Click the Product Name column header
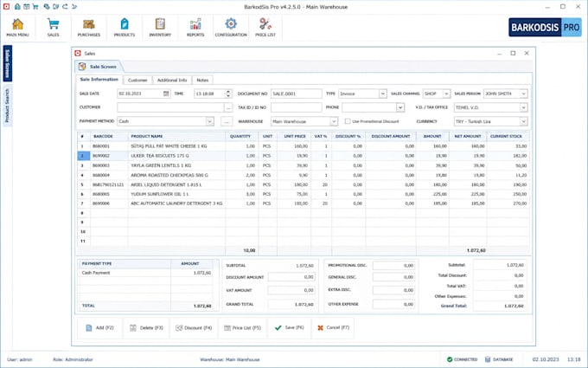Screen dimensions: 588x368 click(176, 136)
